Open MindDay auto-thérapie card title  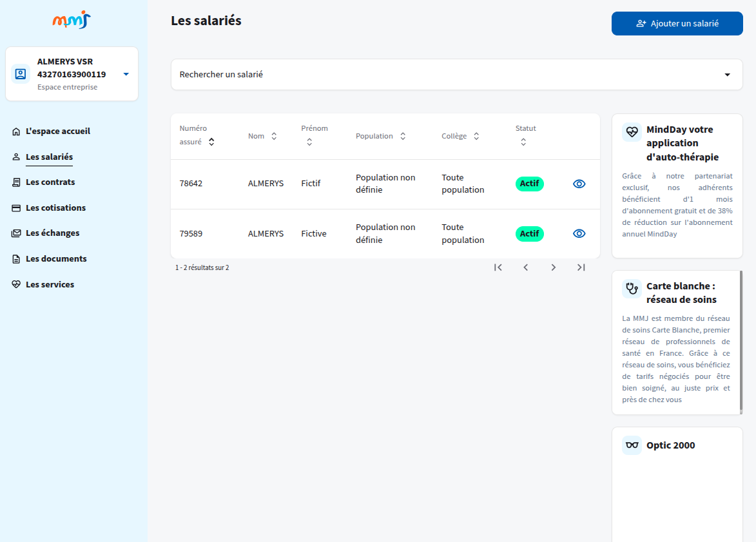(x=683, y=143)
